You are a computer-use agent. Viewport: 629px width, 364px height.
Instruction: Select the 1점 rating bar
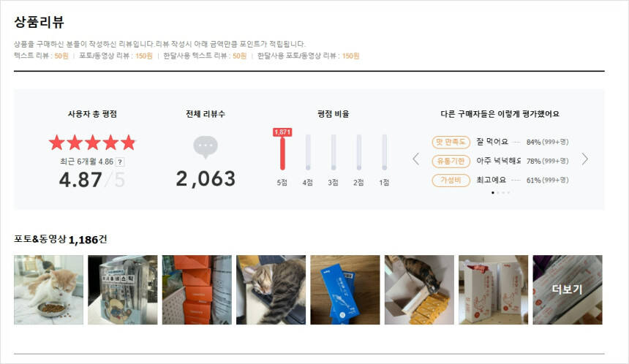pos(384,152)
